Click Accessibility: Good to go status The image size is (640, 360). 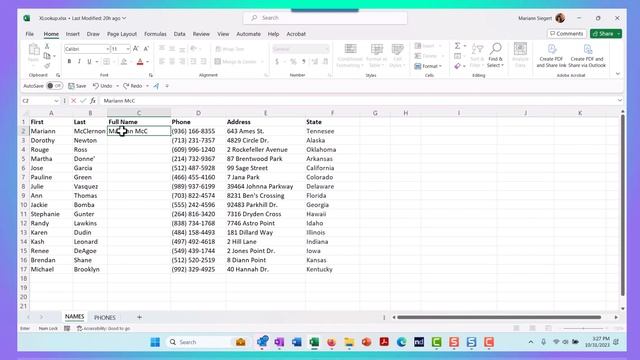coord(104,328)
